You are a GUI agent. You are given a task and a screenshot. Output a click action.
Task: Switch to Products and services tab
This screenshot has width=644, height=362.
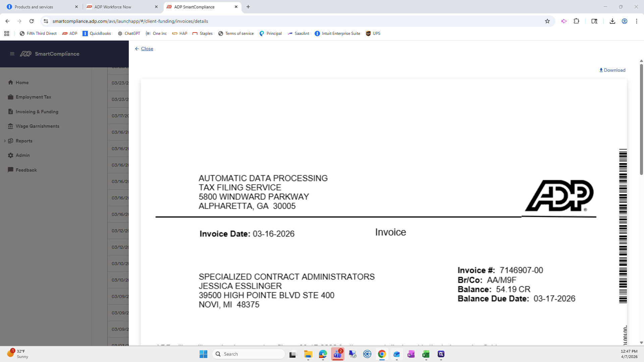[x=41, y=7]
